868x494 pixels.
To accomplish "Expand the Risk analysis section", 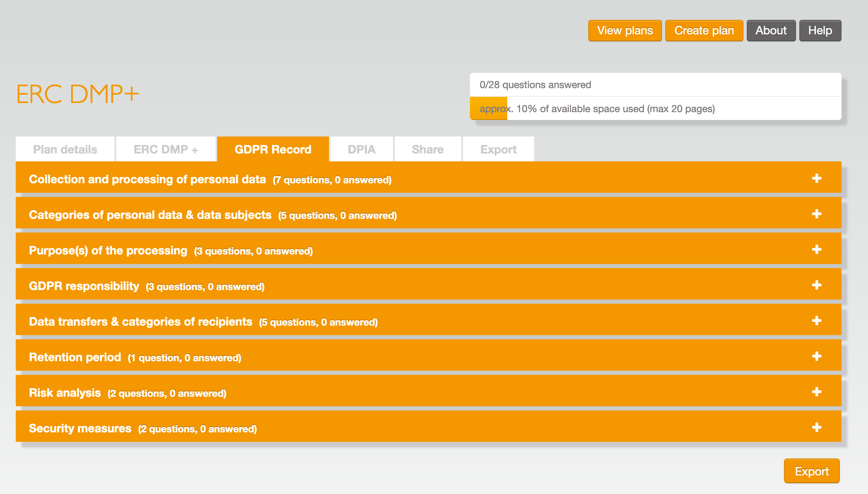I will tap(429, 391).
